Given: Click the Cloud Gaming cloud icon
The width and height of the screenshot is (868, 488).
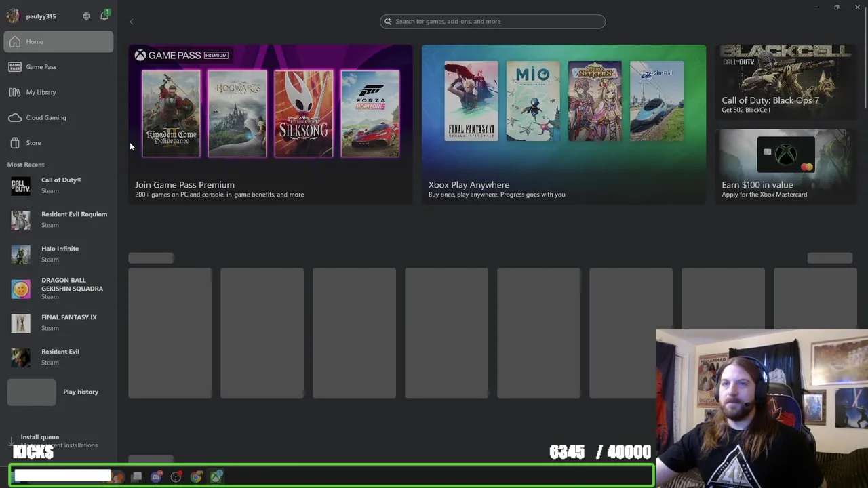Looking at the screenshot, I should click(15, 118).
